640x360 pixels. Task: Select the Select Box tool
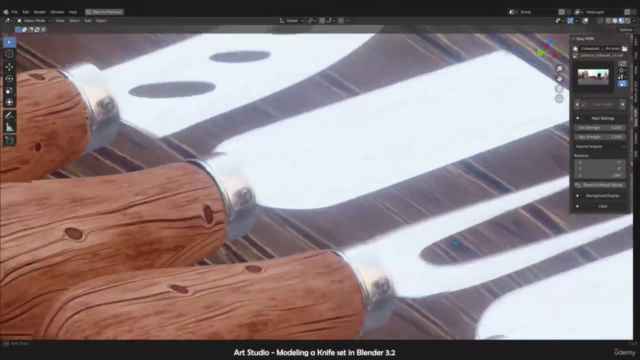tap(9, 42)
